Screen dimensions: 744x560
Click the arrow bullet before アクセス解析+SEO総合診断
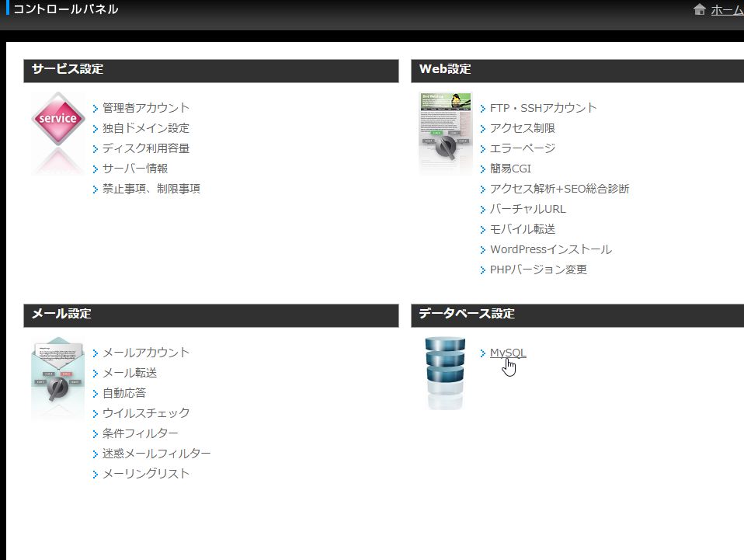point(482,190)
